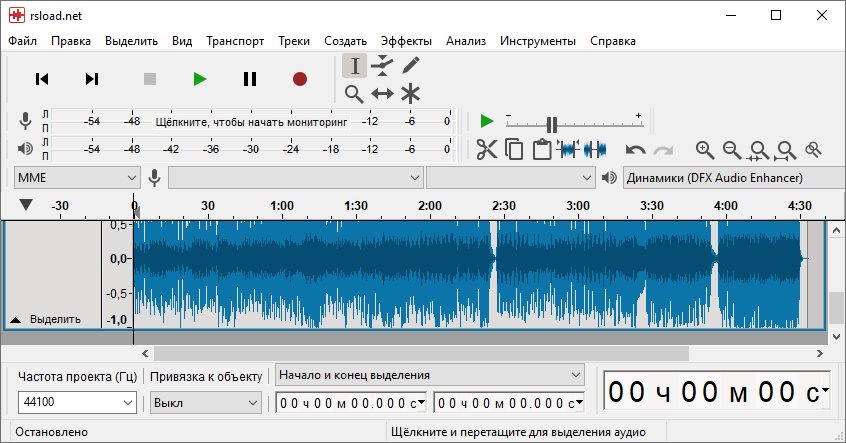Open the Эффекты menu
Screen dimensions: 846x443
[406, 41]
